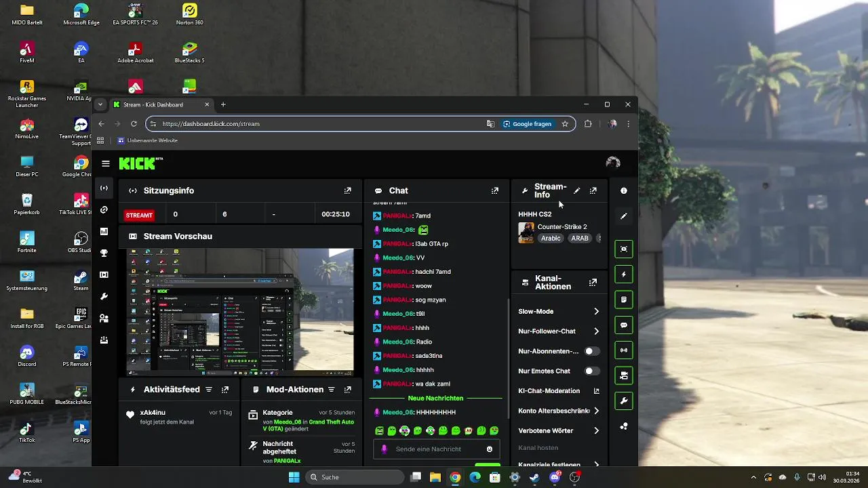Expand Nur-Follower-Chat options
Image resolution: width=868 pixels, height=488 pixels.
click(x=596, y=331)
